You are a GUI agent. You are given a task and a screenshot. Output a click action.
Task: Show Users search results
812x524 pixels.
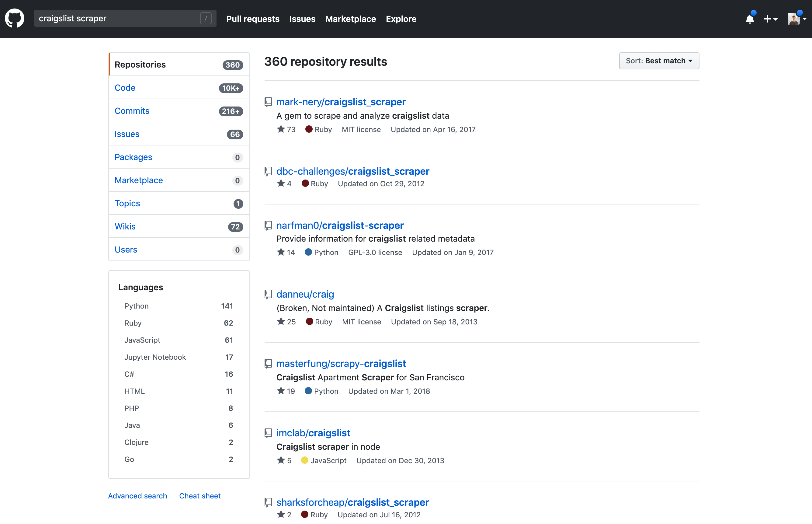[x=179, y=250]
